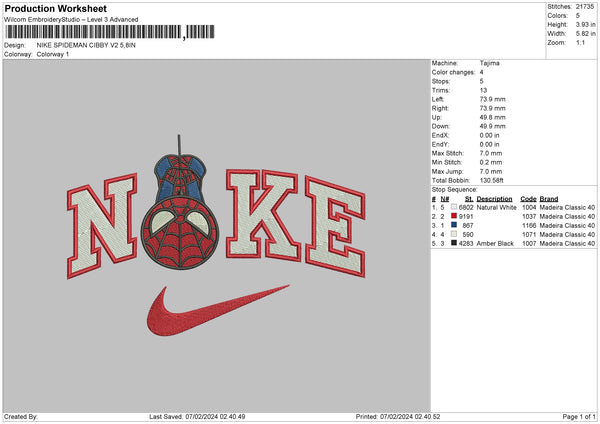Click the 'EndY:' label
The height and width of the screenshot is (424, 600).
(x=440, y=144)
